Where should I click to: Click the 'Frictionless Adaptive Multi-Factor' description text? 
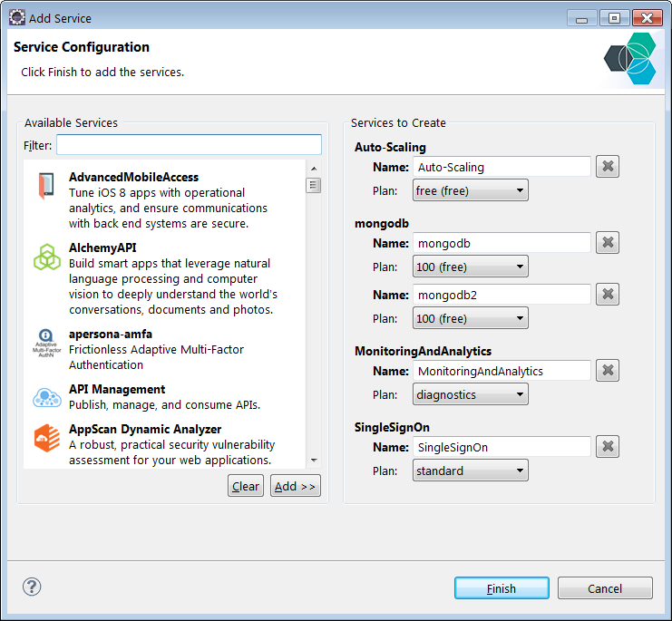point(156,349)
